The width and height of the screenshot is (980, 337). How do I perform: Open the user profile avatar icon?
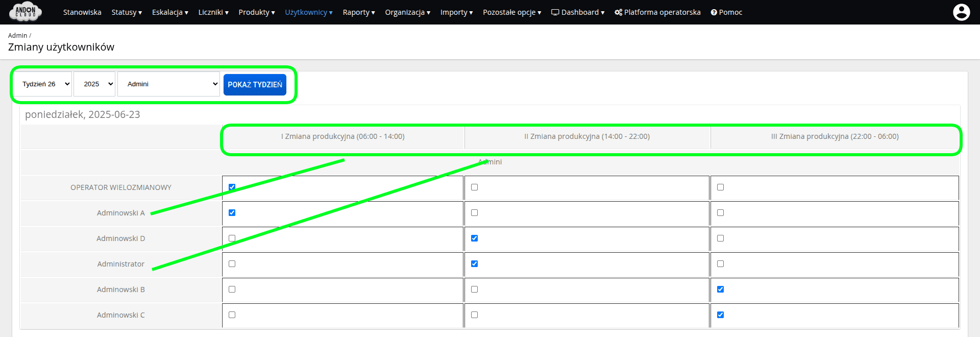(961, 12)
